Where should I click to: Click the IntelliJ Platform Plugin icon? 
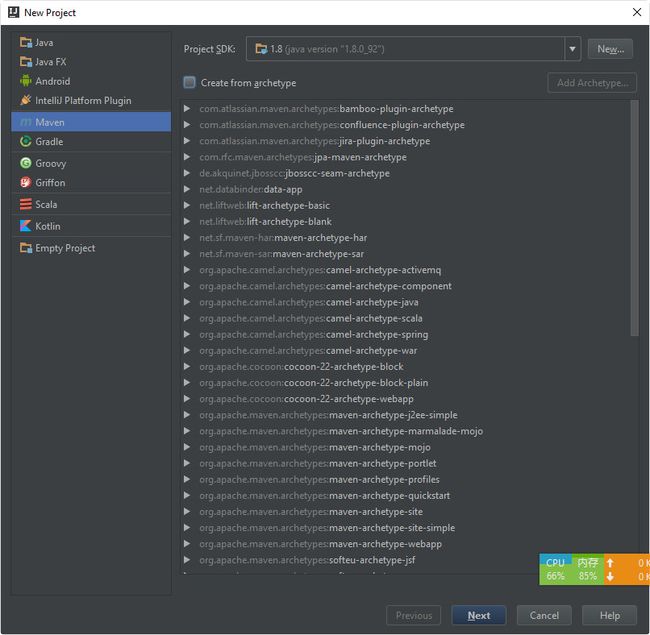point(26,100)
